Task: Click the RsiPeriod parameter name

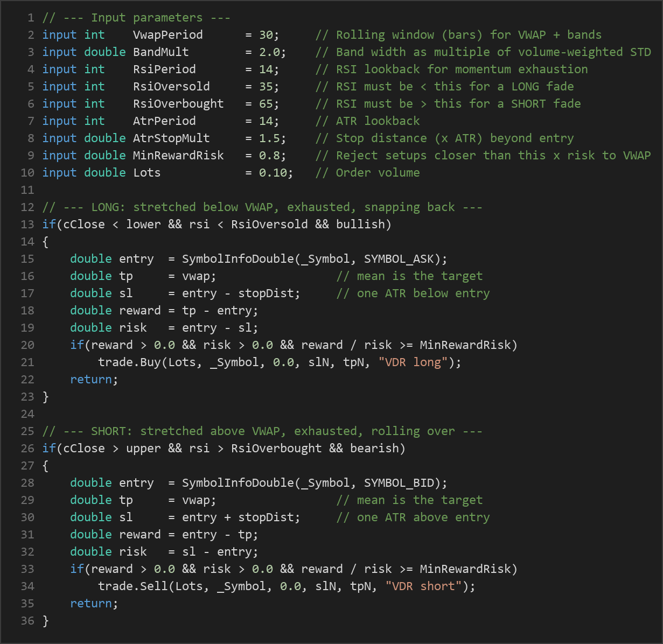Action: 164,69
